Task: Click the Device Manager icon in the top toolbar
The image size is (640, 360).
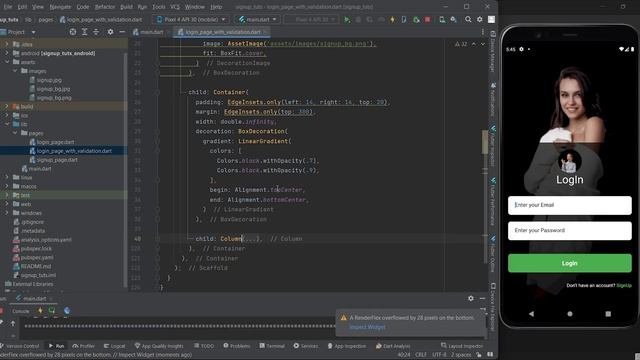Action: [442, 19]
